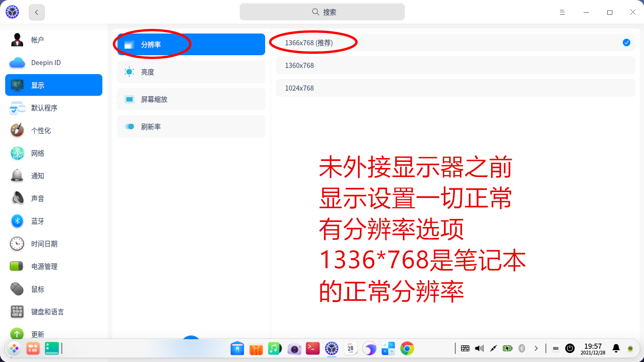Image resolution: width=644 pixels, height=362 pixels.
Task: Open 蓝牙 Bluetooth icon in sidebar
Action: point(17,221)
